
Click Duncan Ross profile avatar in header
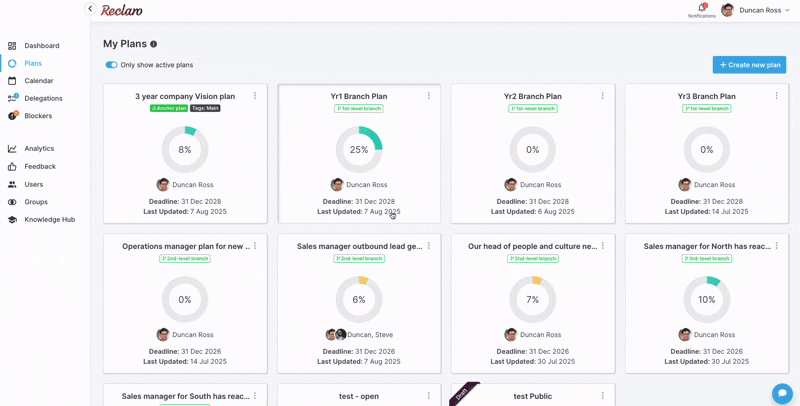click(728, 10)
